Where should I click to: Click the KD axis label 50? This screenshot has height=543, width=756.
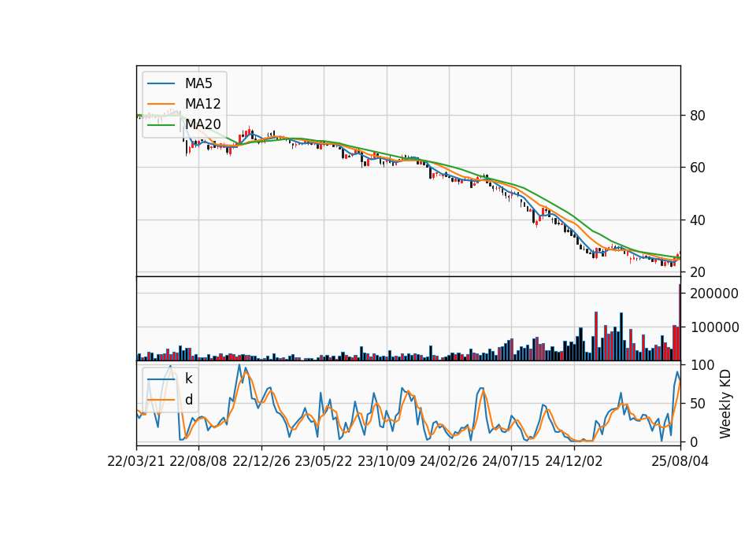698,404
